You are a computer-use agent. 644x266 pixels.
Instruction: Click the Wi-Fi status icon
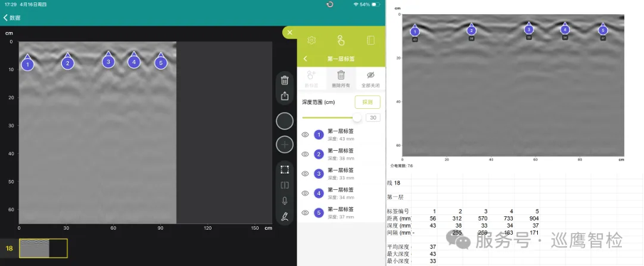click(355, 4)
